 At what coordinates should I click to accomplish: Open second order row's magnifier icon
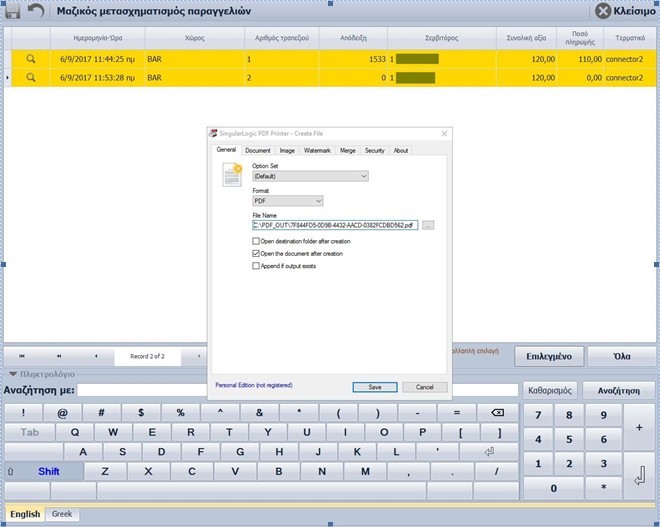click(x=31, y=77)
